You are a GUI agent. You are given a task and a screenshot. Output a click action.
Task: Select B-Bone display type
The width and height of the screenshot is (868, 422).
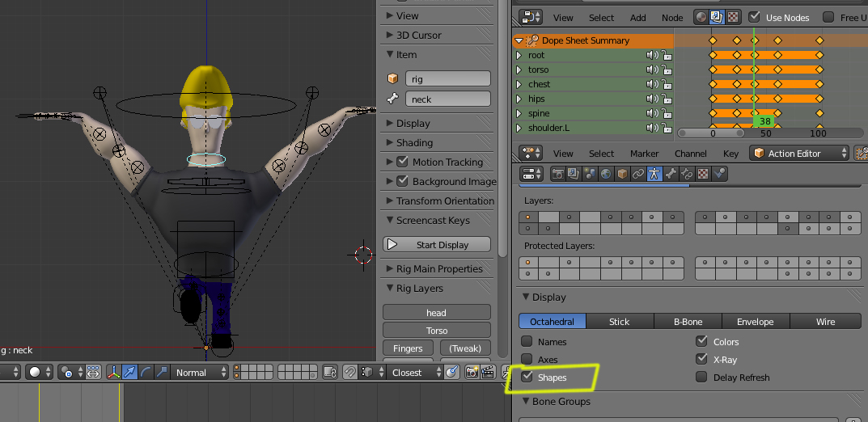[688, 321]
